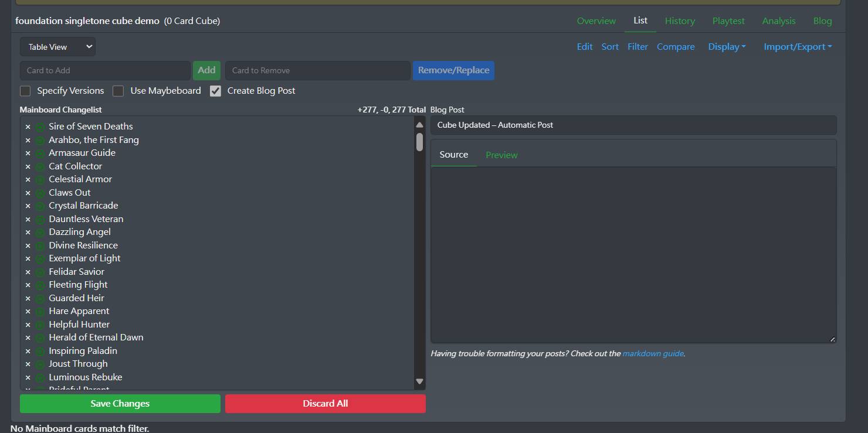Remove Inspiring Paladin with its X icon

[28, 351]
